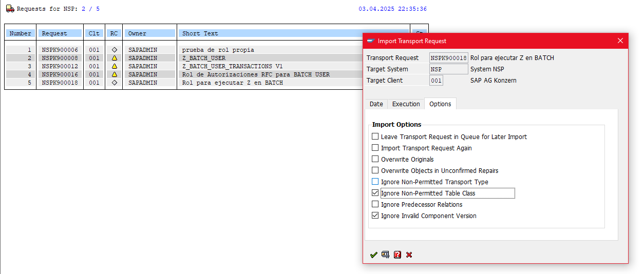Click 'SAP AG Konzern' client description
Screen dimensions: 644x274
click(x=494, y=81)
